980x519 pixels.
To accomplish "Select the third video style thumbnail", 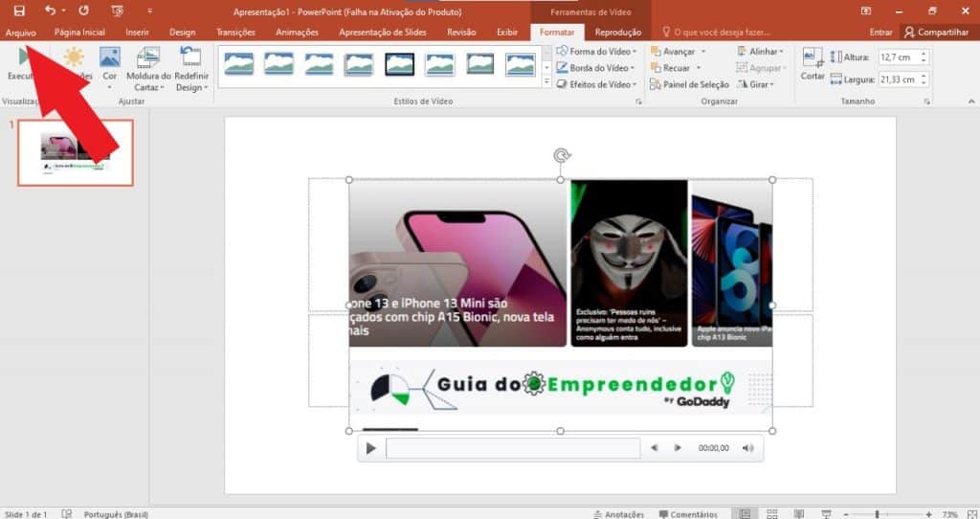I will tap(319, 64).
